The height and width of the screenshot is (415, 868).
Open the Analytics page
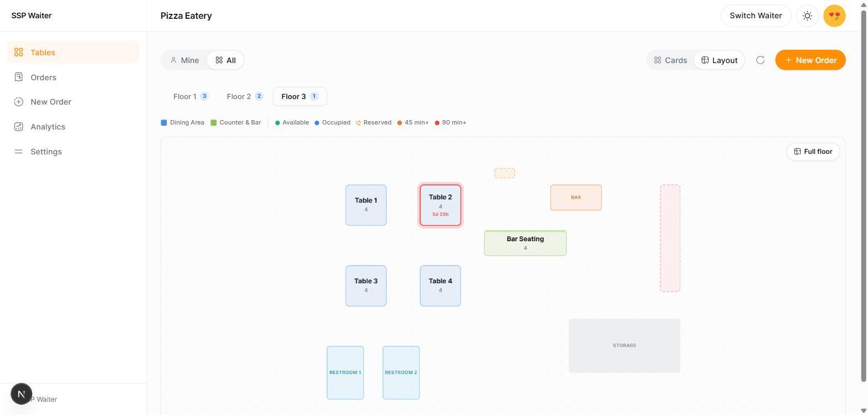(x=73, y=127)
